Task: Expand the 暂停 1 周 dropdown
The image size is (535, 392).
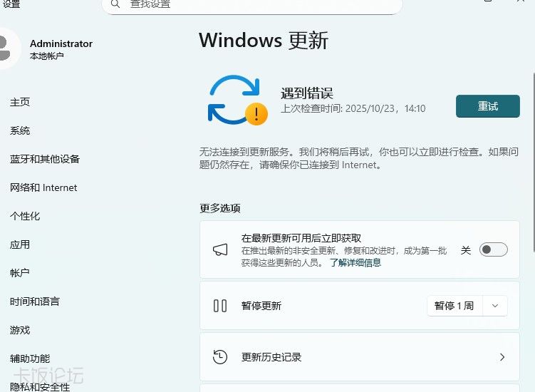Action: (495, 306)
